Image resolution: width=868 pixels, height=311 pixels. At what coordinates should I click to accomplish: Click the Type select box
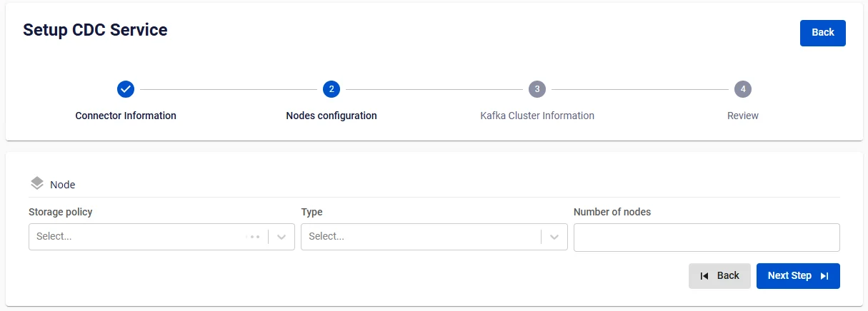[x=434, y=237]
